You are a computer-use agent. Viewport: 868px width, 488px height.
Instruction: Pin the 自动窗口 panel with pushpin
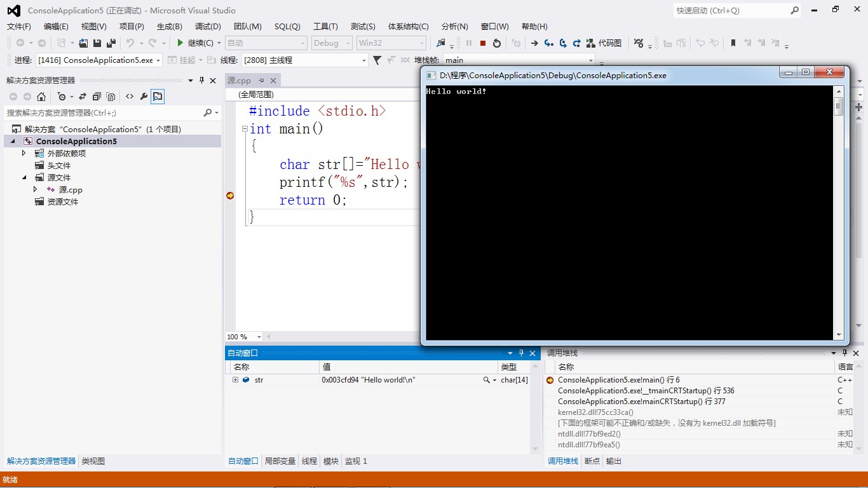521,353
